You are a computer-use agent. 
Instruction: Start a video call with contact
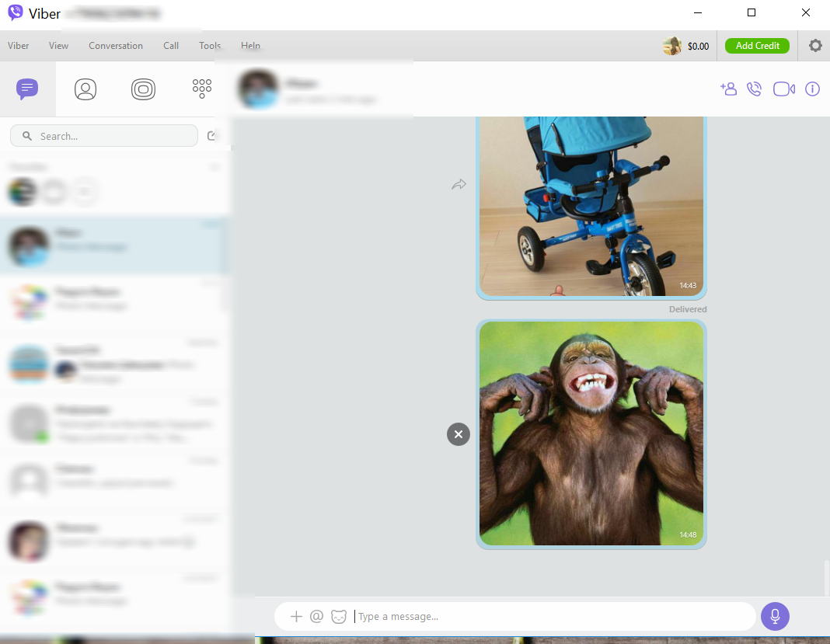(783, 89)
